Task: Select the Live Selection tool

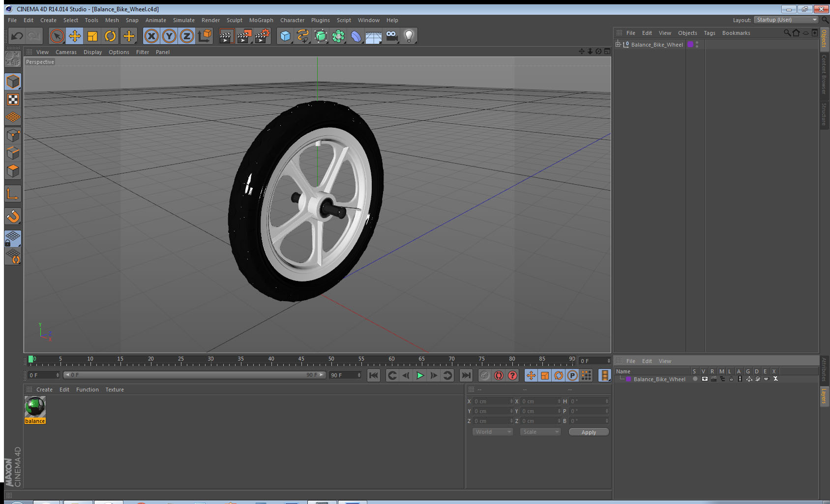Action: coord(57,36)
